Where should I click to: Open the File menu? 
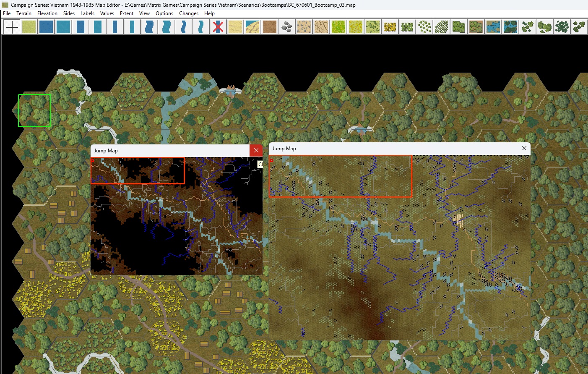(7, 13)
